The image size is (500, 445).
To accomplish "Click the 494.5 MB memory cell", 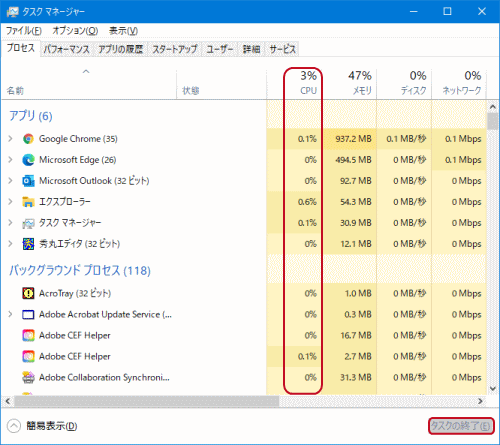I will [349, 160].
